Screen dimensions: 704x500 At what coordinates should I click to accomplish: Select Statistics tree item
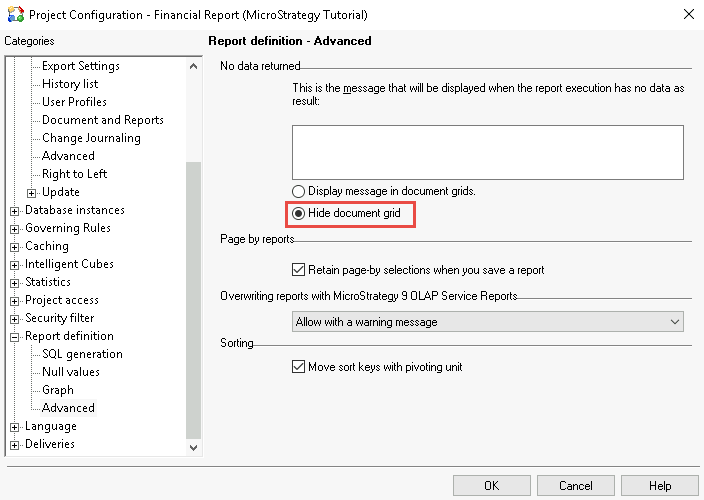pyautogui.click(x=48, y=282)
